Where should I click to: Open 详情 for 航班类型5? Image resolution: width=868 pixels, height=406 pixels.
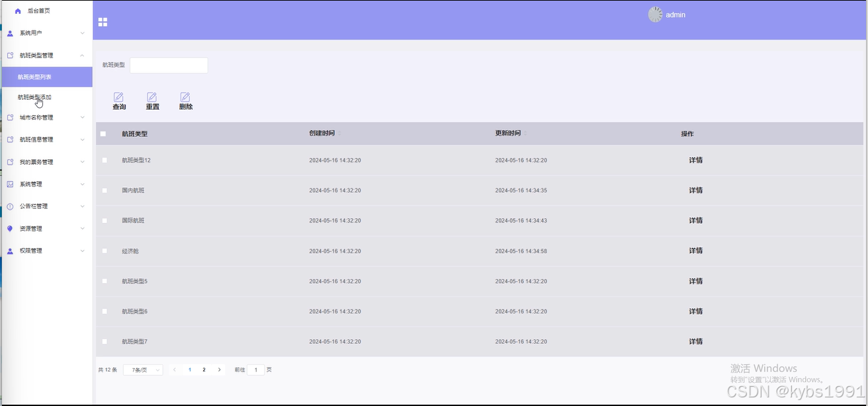(x=695, y=281)
